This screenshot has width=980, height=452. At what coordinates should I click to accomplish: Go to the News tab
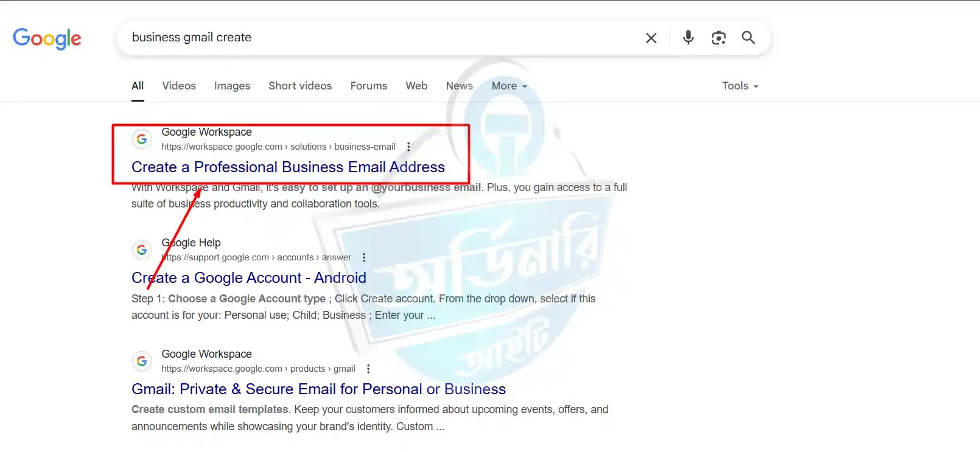(460, 86)
